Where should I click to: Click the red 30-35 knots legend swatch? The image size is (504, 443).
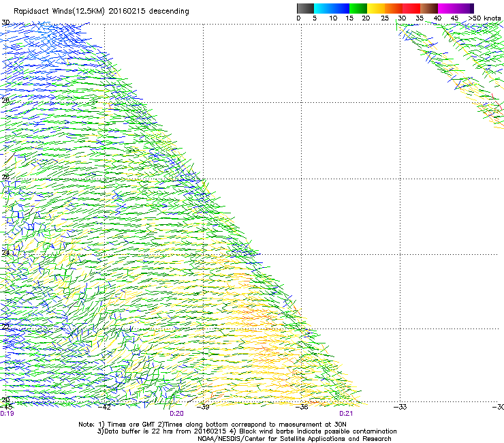411,8
